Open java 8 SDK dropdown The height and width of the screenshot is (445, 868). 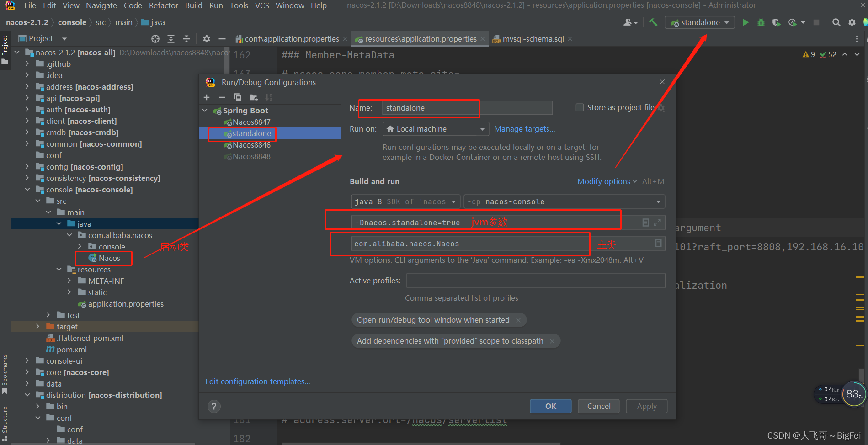pyautogui.click(x=405, y=201)
